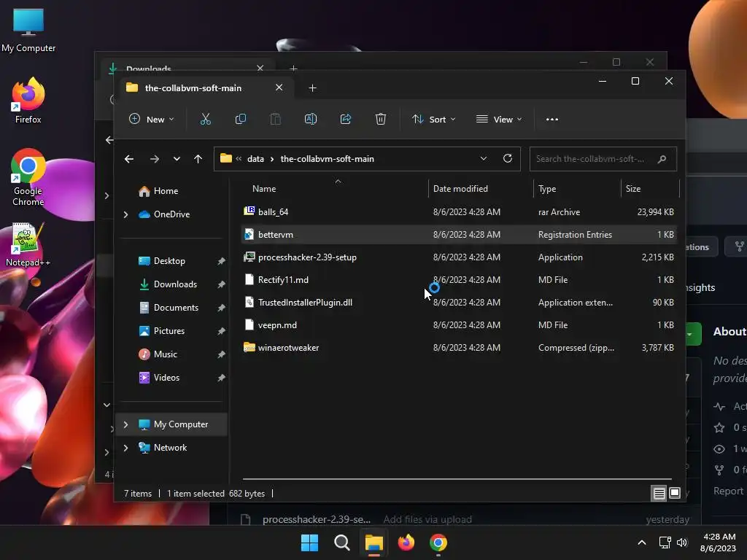747x560 pixels.
Task: Go back with the left arrow
Action: pos(129,159)
